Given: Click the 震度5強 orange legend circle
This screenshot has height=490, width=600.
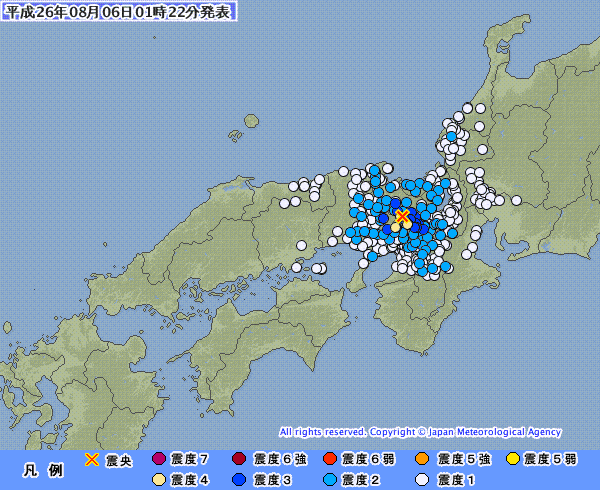Looking at the screenshot, I should [x=422, y=458].
